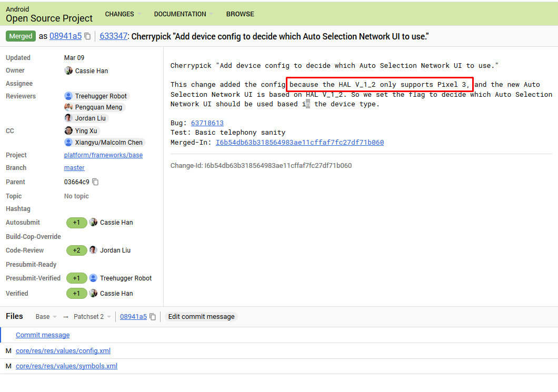Open the CHANGES menu
Viewport: 558px width, 392px height.
coord(123,14)
